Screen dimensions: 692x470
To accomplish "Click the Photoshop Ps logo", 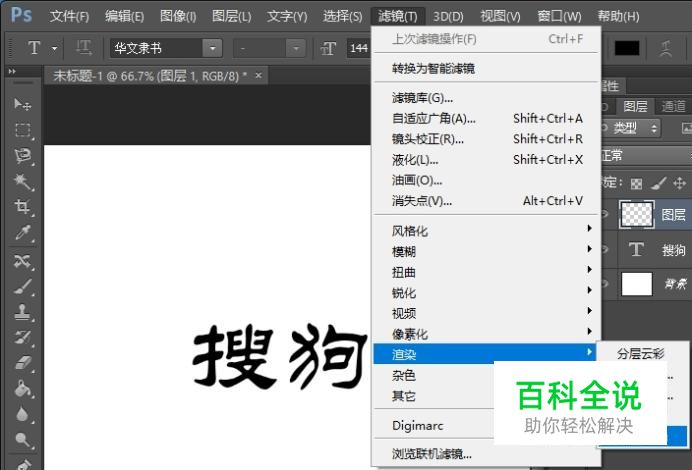I will click(x=21, y=15).
